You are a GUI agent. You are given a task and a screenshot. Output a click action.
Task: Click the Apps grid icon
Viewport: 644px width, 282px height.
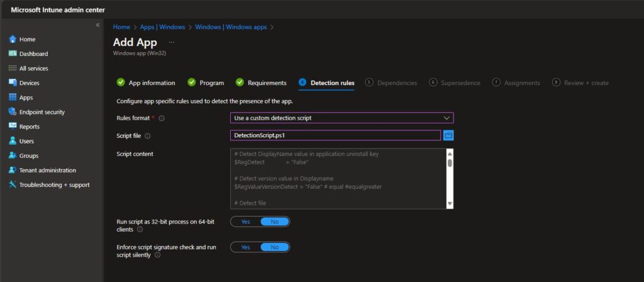click(x=13, y=98)
